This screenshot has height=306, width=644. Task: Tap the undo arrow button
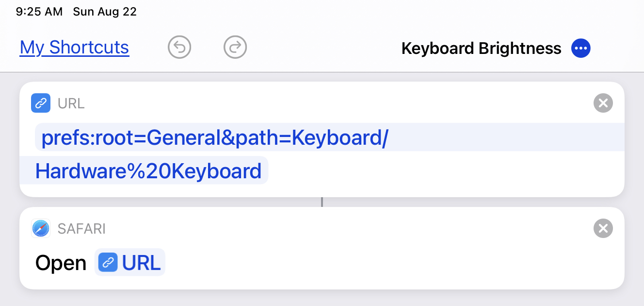tap(179, 48)
